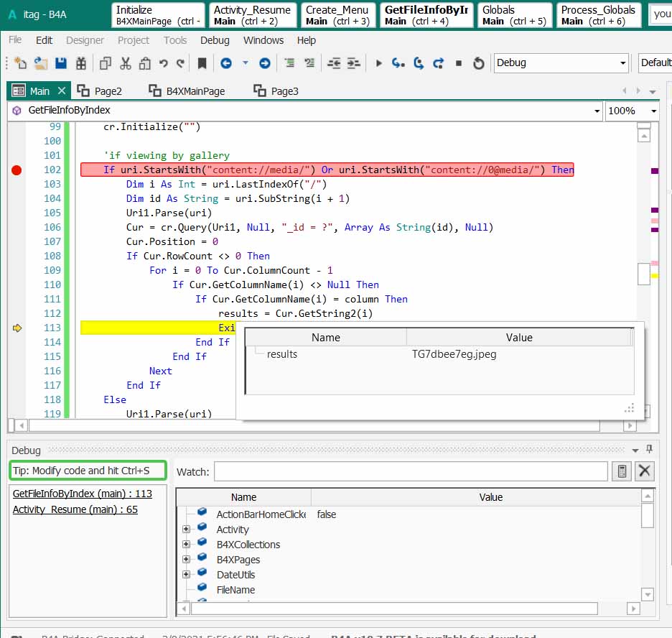Expand the DateUtils tree node
Screen dimensions: 672x638
(186, 575)
